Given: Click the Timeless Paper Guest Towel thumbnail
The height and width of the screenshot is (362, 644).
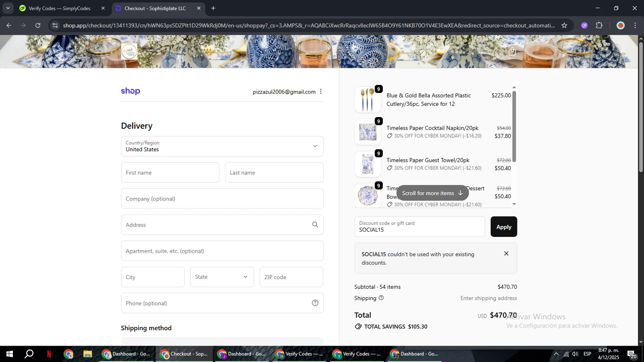Looking at the screenshot, I should (368, 164).
